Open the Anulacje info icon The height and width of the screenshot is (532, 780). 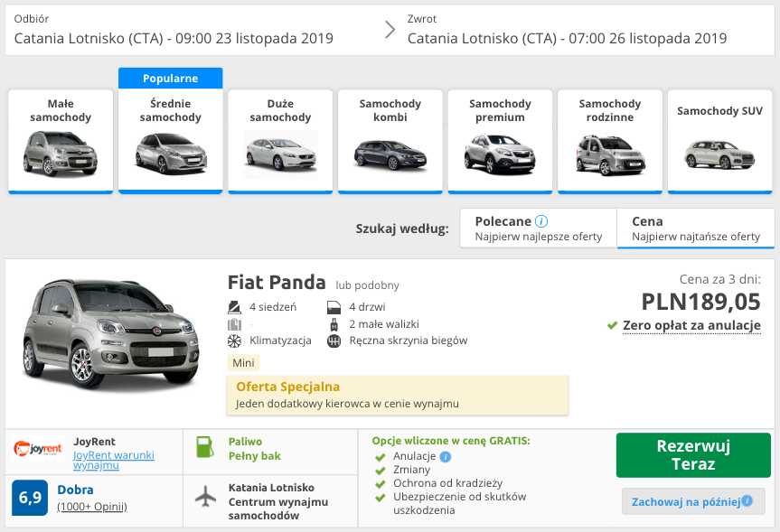tap(446, 456)
